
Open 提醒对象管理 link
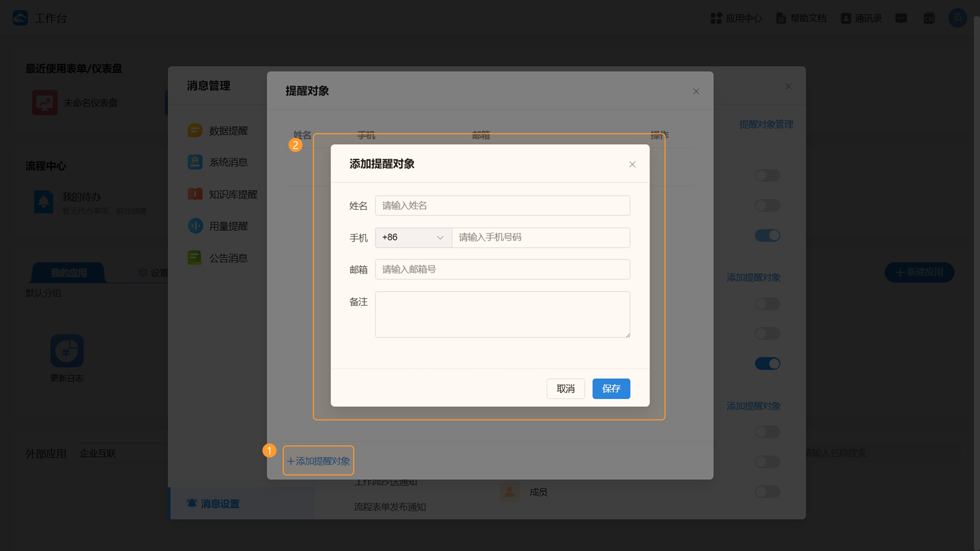766,124
